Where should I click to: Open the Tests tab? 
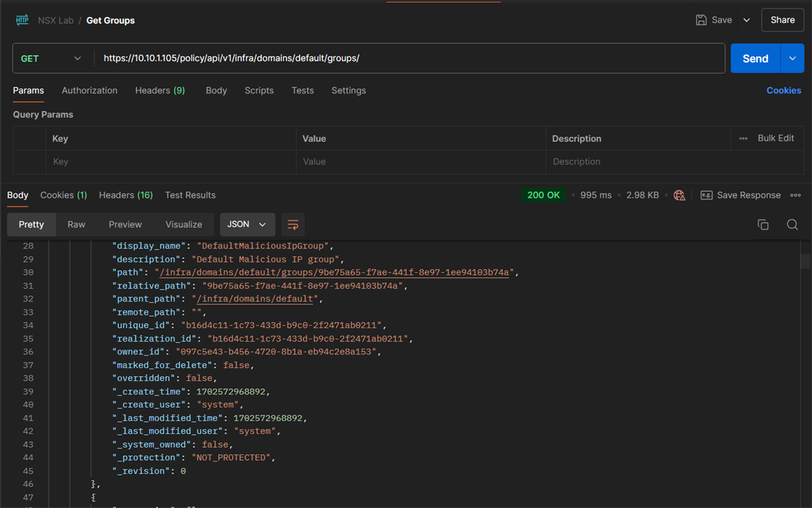[x=302, y=91]
